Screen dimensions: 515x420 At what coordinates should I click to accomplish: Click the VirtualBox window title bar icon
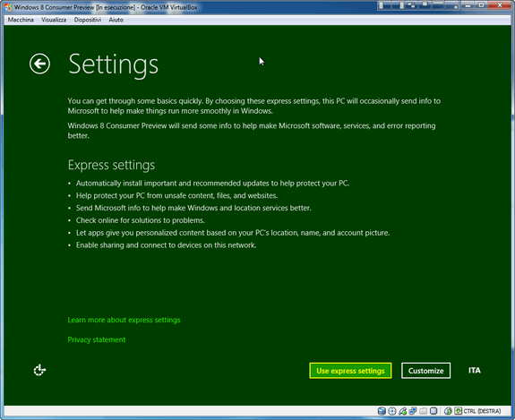click(x=8, y=7)
